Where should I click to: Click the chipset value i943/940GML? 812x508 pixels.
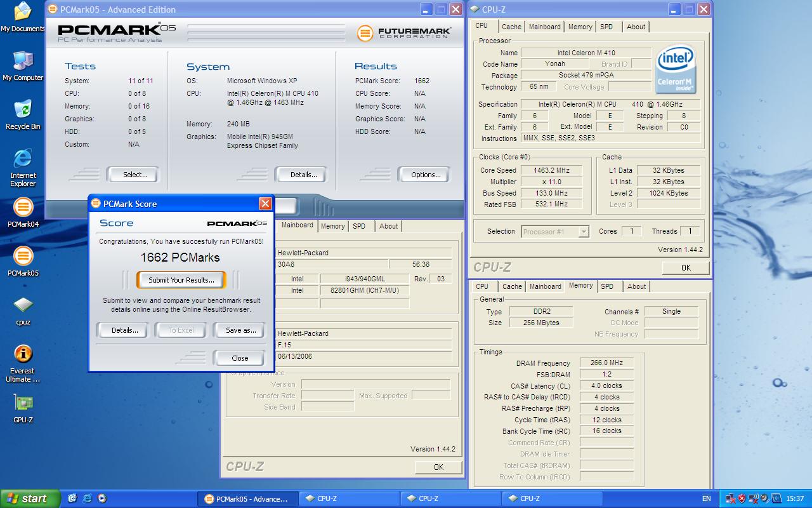[365, 279]
